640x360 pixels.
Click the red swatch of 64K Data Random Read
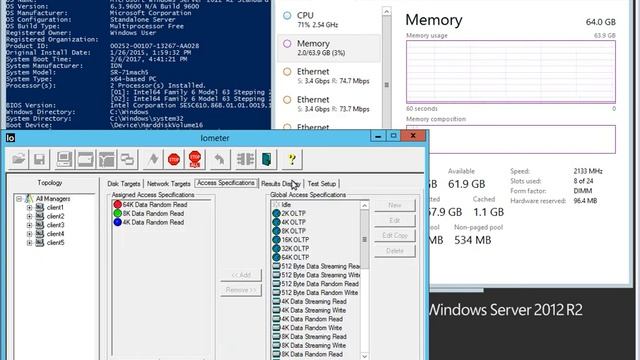point(118,204)
